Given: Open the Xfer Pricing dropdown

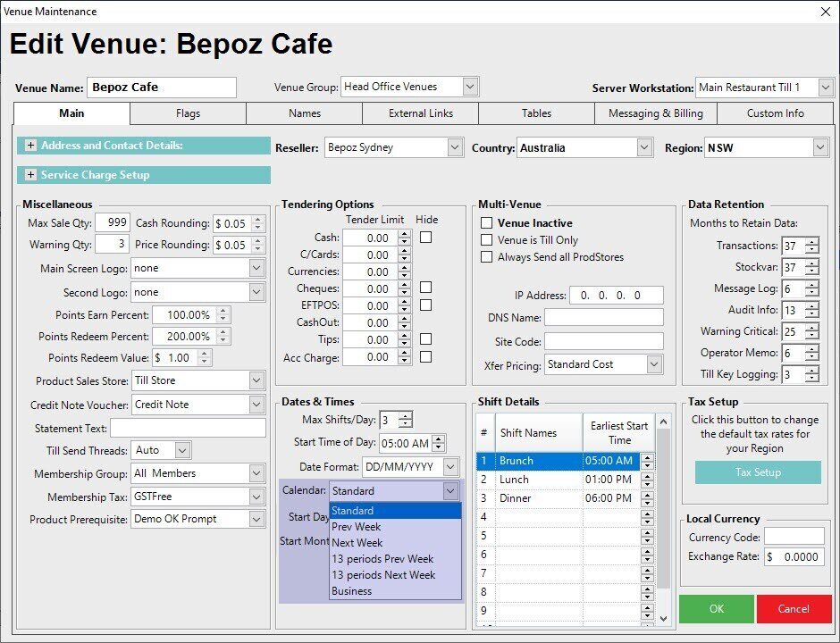Looking at the screenshot, I should click(x=654, y=364).
